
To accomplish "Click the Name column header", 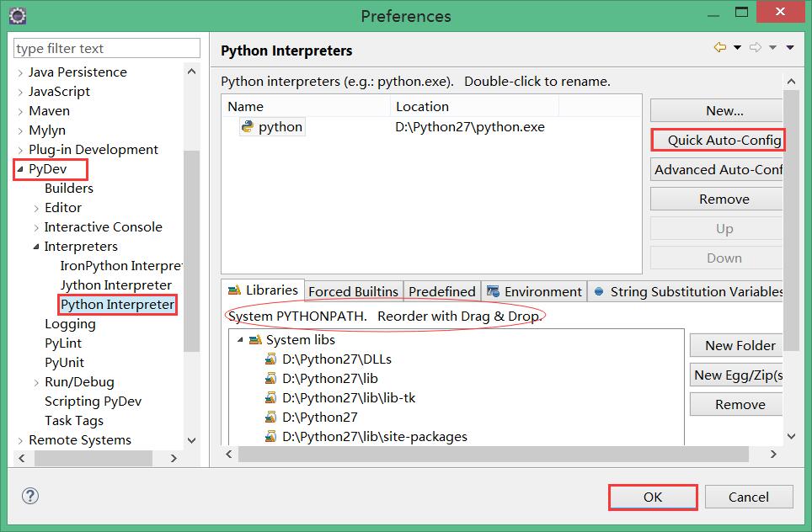I will tap(306, 107).
